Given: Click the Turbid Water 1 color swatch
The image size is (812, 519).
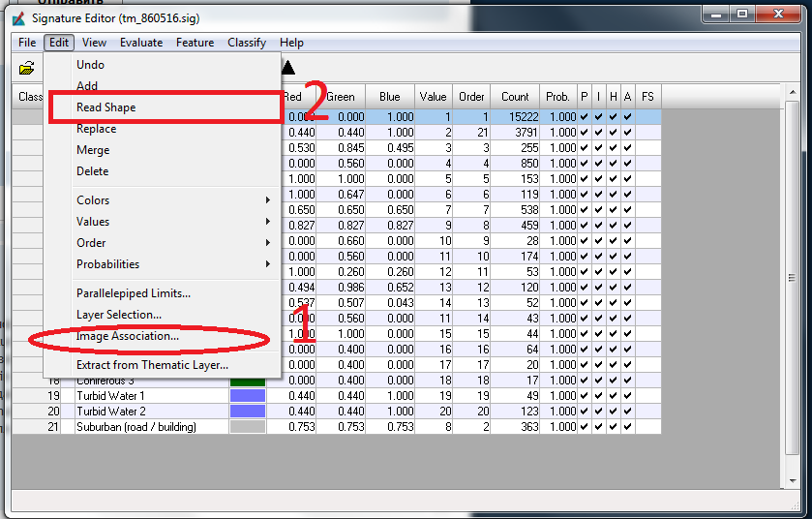Looking at the screenshot, I should coord(247,396).
